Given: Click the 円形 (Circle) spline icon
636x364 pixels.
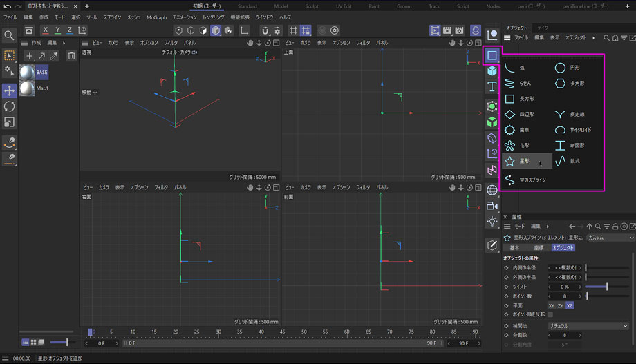Looking at the screenshot, I should coord(560,68).
